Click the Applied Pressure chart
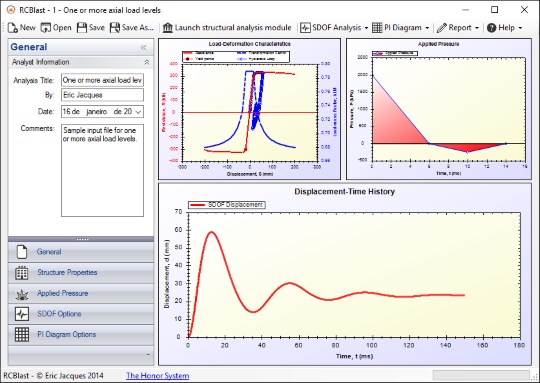This screenshot has width=540, height=383. pyautogui.click(x=439, y=109)
